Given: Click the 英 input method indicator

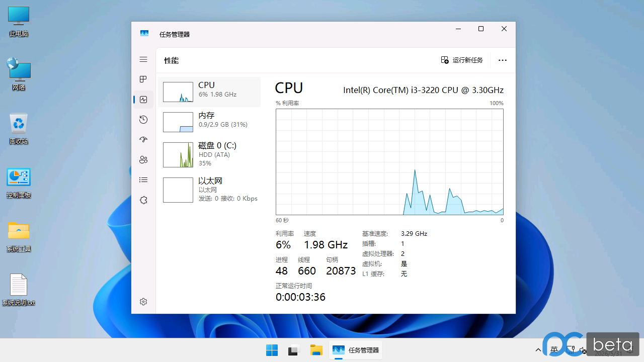Looking at the screenshot, I should [x=554, y=350].
